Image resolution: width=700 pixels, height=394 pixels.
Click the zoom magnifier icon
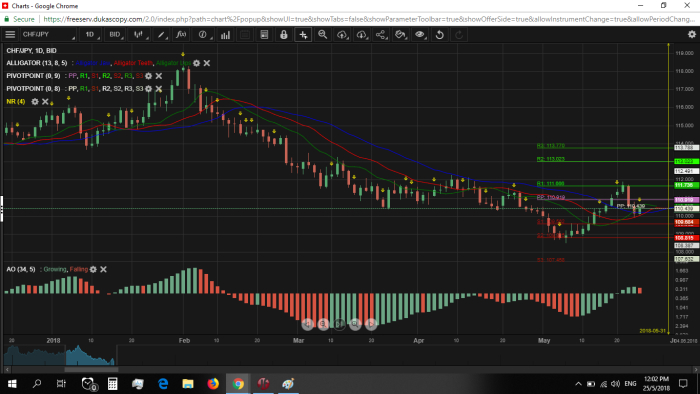click(322, 34)
